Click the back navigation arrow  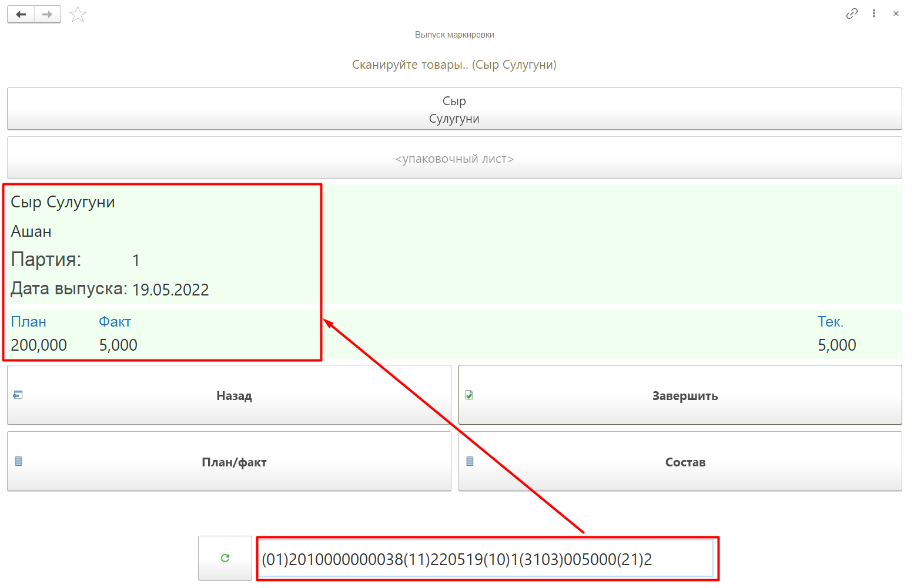(x=21, y=15)
